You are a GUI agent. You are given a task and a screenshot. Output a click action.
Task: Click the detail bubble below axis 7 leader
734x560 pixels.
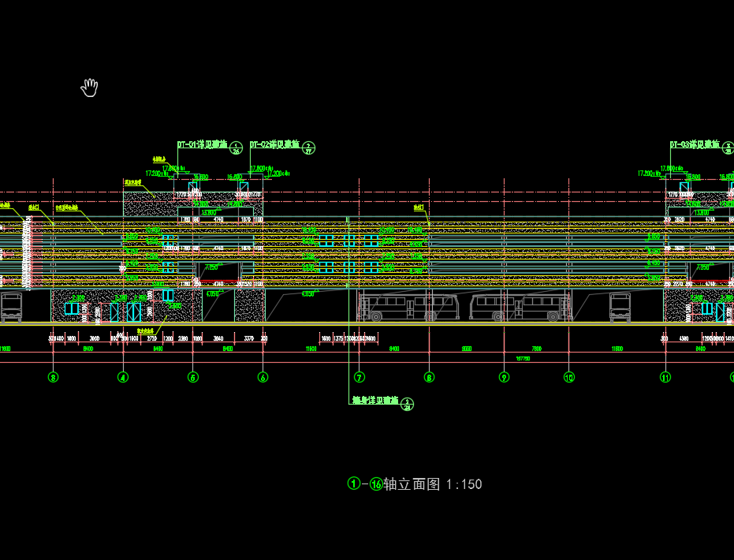pos(408,404)
